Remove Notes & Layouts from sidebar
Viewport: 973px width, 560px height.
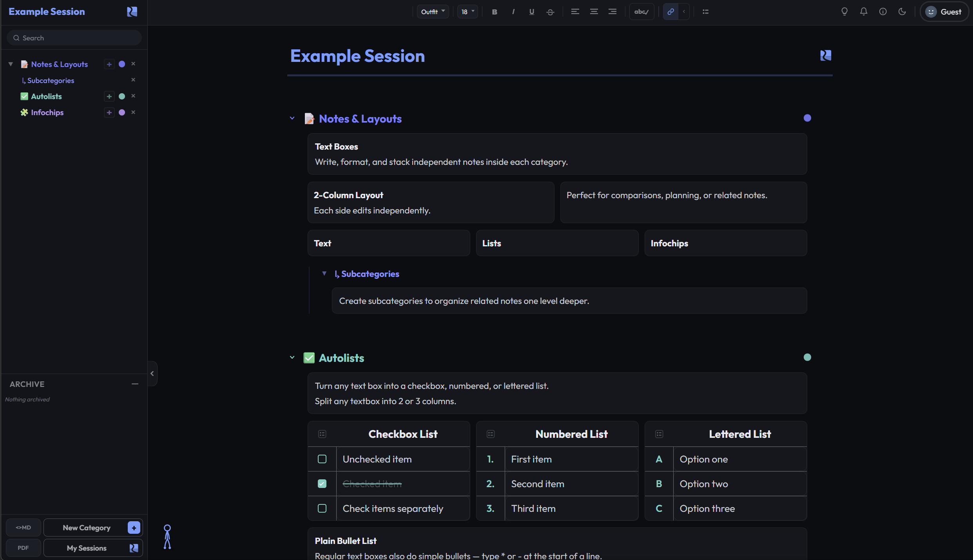[133, 64]
